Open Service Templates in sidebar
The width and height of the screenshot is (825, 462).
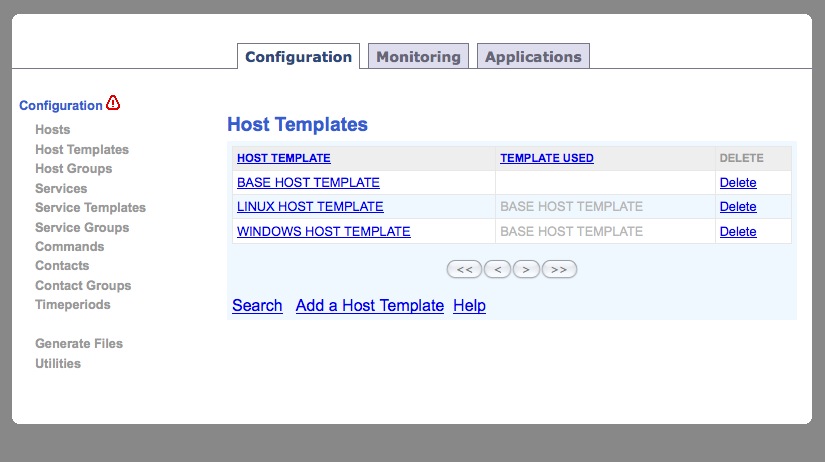tap(90, 208)
